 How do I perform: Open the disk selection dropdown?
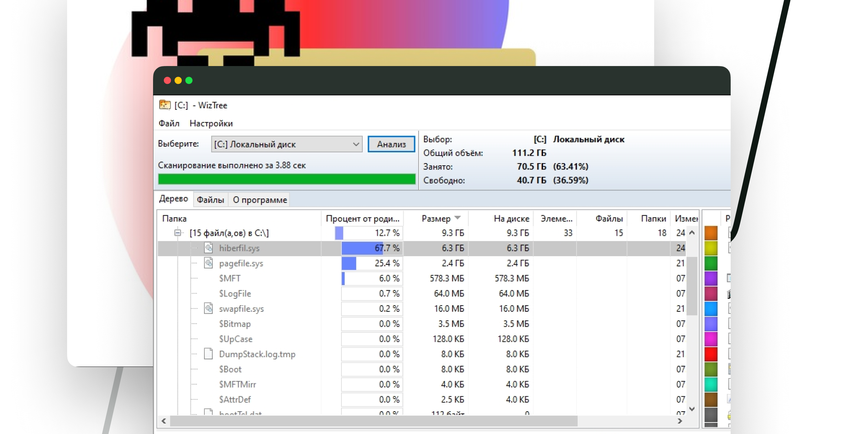pos(356,144)
